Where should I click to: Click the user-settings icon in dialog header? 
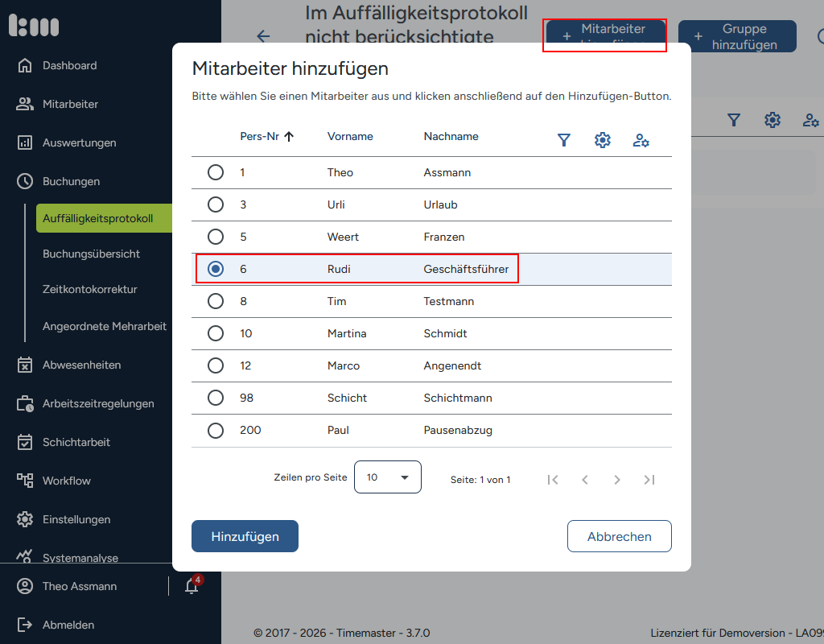point(641,140)
